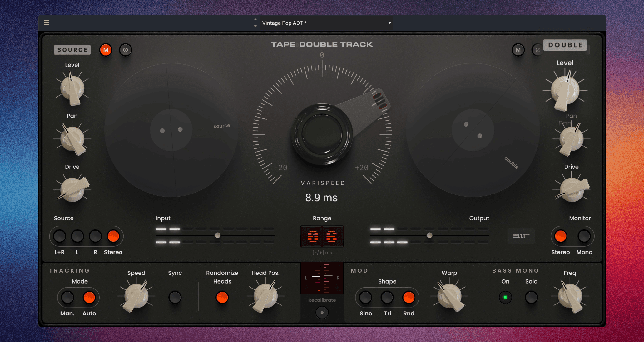Viewport: 644px width, 342px height.
Task: Select R source mode
Action: click(x=95, y=236)
